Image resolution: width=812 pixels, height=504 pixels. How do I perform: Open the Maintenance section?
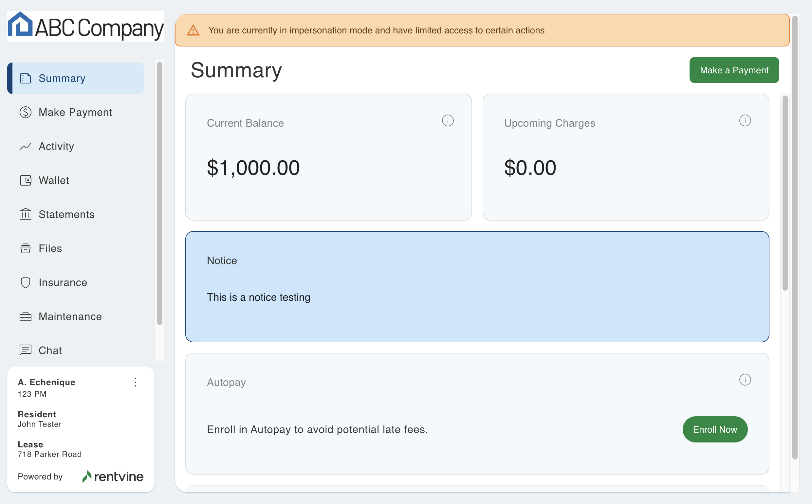tap(70, 316)
